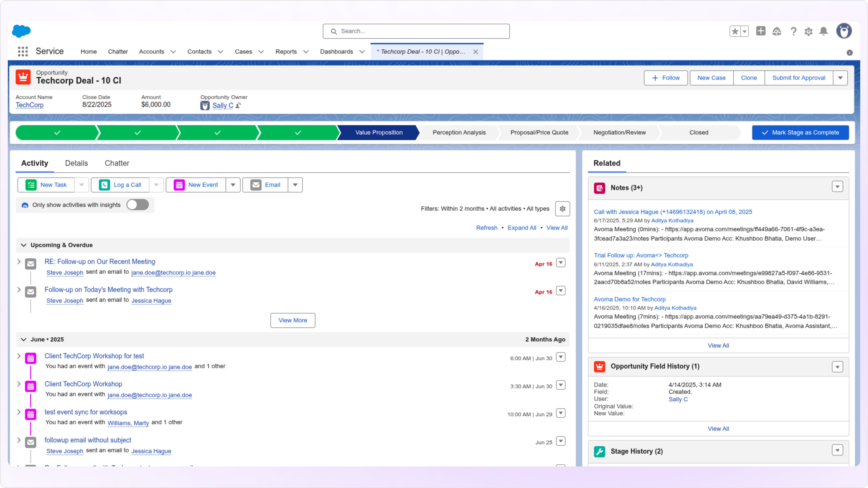868x488 pixels.
Task: Select the Activity tab
Action: (x=35, y=163)
